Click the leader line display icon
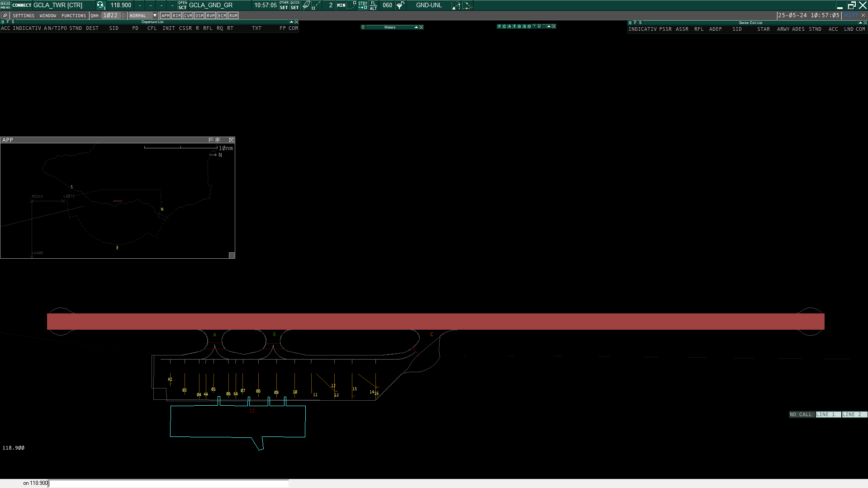 click(x=316, y=5)
